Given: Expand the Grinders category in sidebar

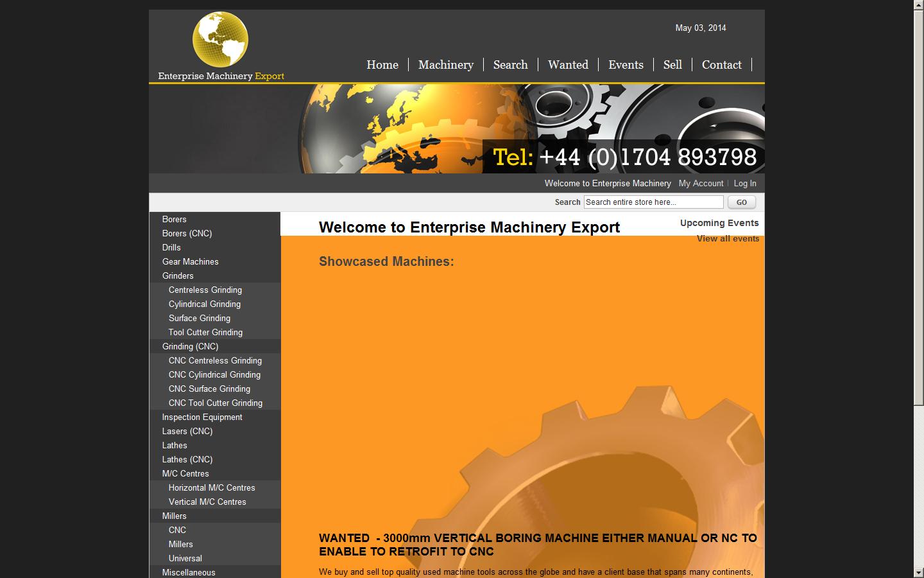Looking at the screenshot, I should 178,276.
